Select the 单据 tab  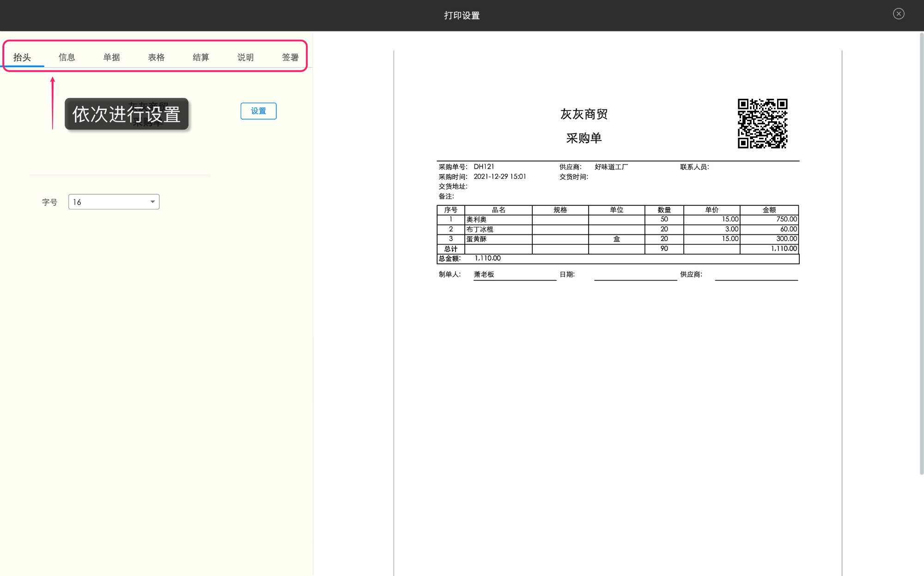pyautogui.click(x=111, y=57)
